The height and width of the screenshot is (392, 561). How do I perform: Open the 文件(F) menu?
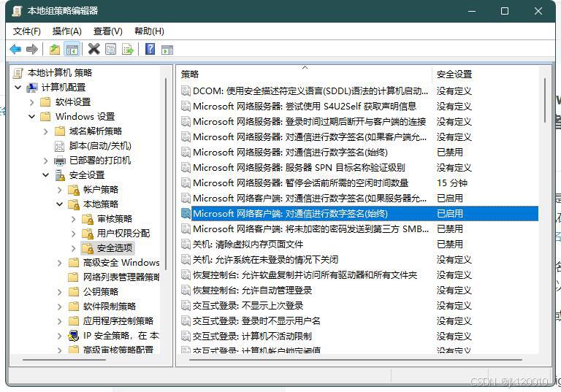27,31
